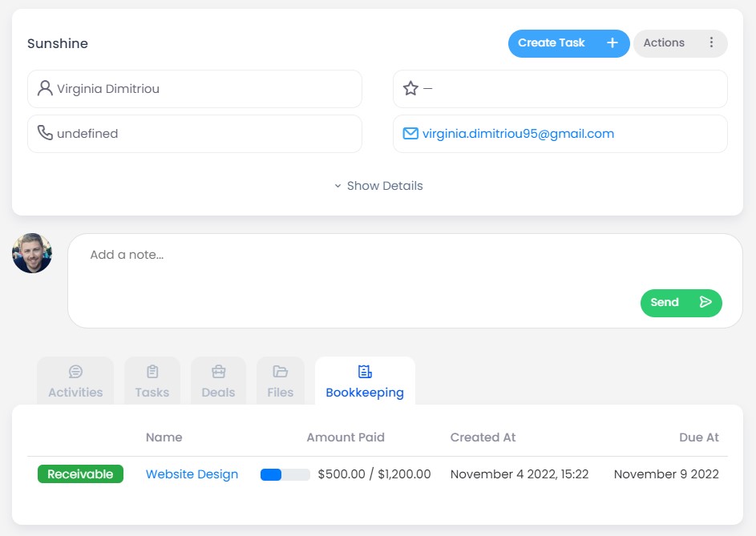The image size is (756, 536).
Task: Open the Website Design invoice link
Action: pos(192,474)
